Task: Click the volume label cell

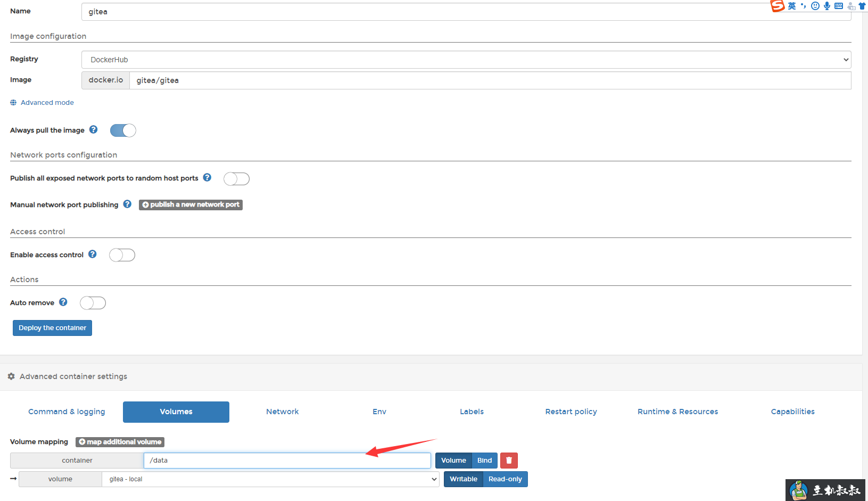Action: coord(60,479)
